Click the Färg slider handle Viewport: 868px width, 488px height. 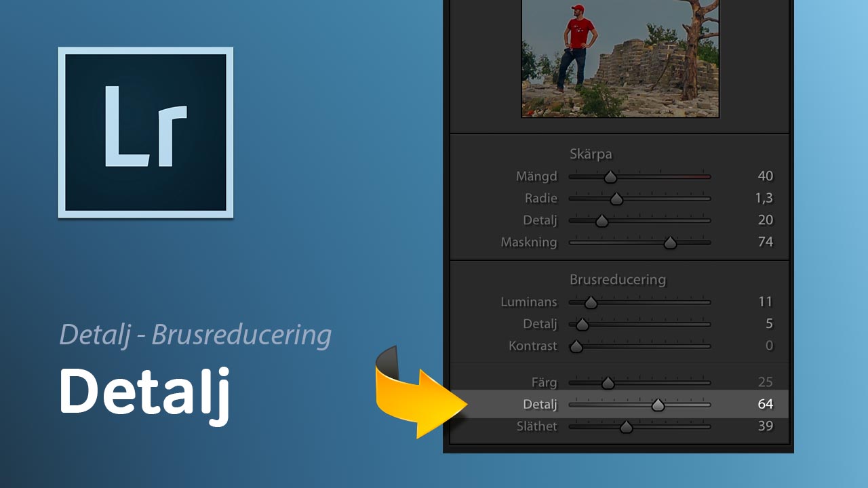608,383
